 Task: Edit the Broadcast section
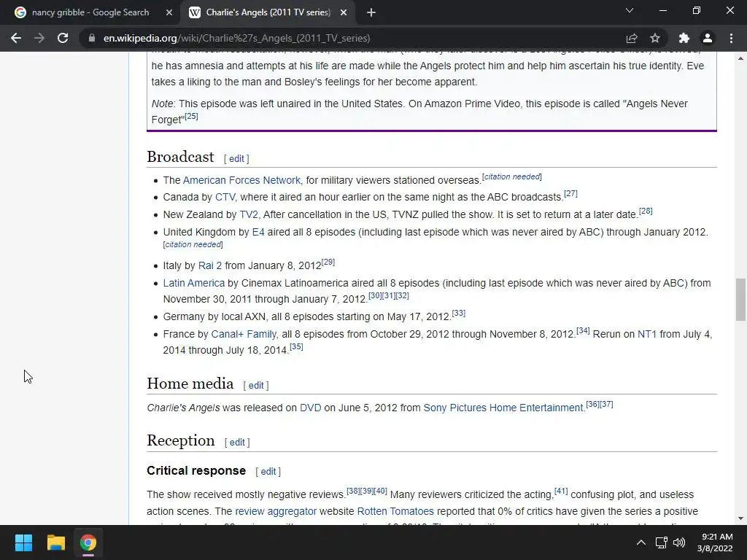pos(236,158)
